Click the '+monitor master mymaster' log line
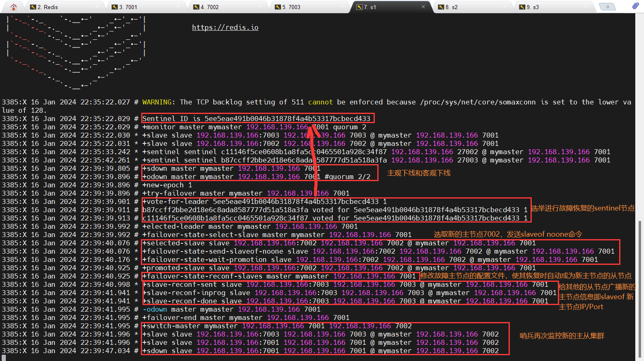This screenshot has width=644, height=361. [x=254, y=127]
